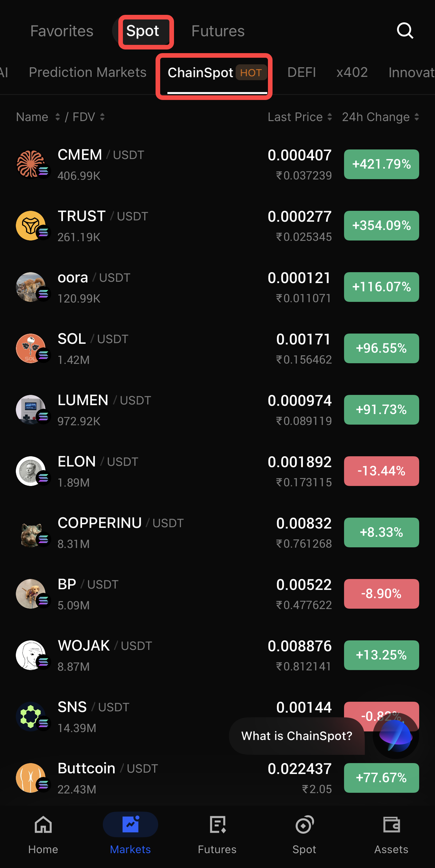Tap the WOJAK token avatar
Screen dimensions: 435x868
[x=31, y=655]
